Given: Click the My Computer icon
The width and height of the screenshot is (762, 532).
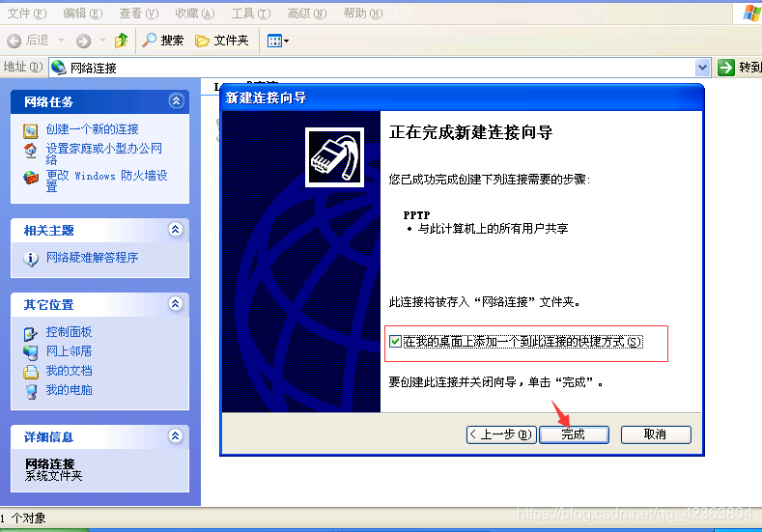Looking at the screenshot, I should 31,391.
